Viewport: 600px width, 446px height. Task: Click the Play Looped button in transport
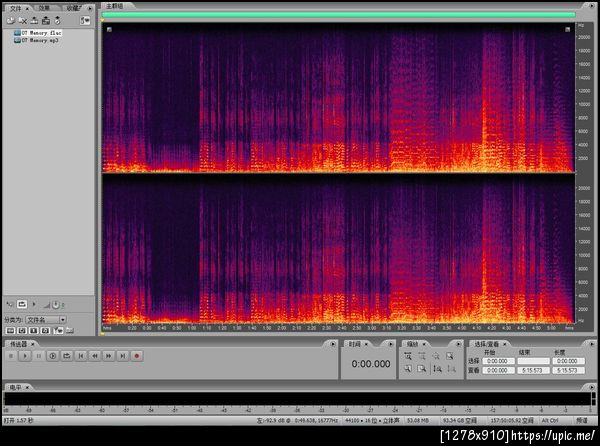67,356
